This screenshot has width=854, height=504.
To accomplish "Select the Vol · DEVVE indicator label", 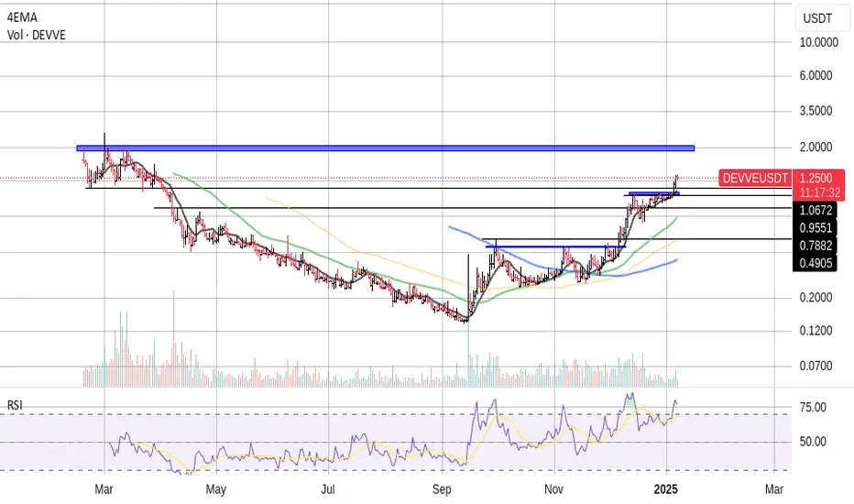I will [x=36, y=35].
